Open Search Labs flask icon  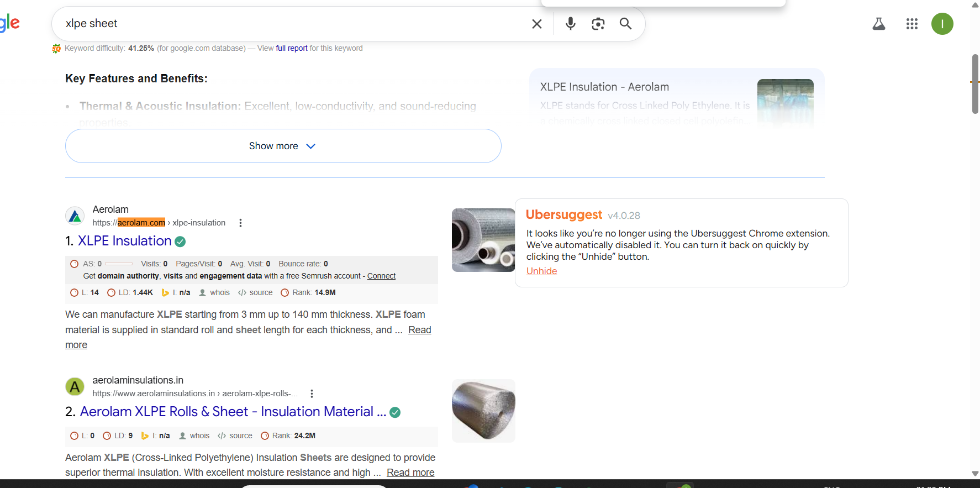(x=879, y=24)
